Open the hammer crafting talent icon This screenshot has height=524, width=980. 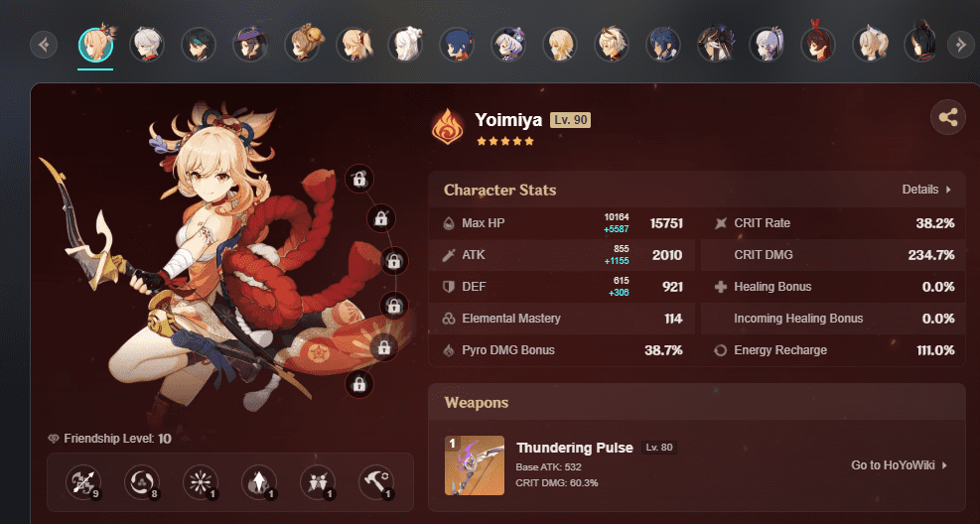[376, 482]
